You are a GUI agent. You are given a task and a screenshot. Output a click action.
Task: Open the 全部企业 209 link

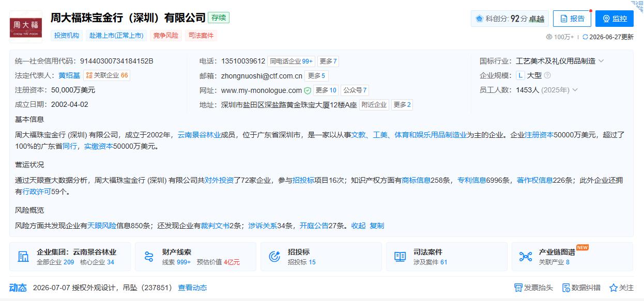pos(55,262)
